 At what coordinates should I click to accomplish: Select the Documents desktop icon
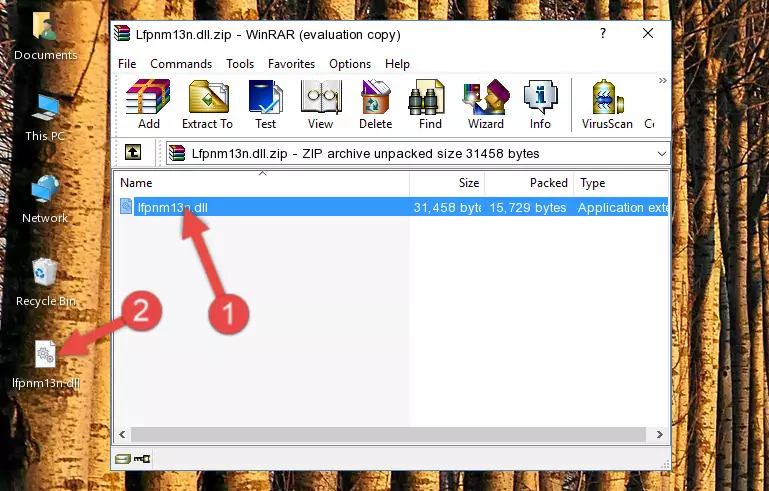pyautogui.click(x=46, y=36)
